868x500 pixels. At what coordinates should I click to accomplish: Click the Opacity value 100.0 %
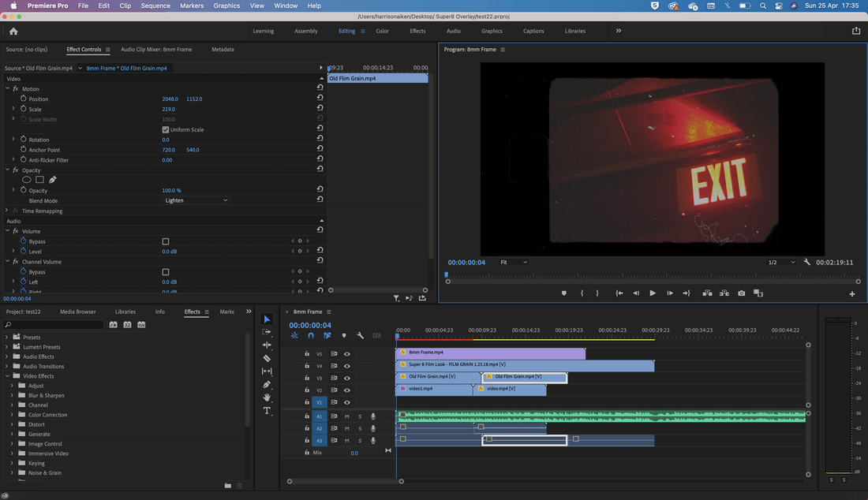171,190
